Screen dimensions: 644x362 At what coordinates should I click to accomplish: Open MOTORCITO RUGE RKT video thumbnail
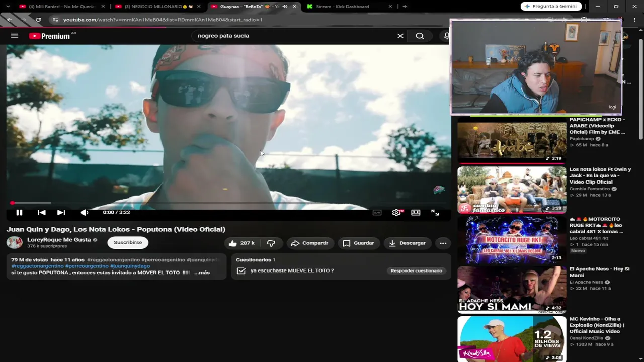(x=512, y=240)
